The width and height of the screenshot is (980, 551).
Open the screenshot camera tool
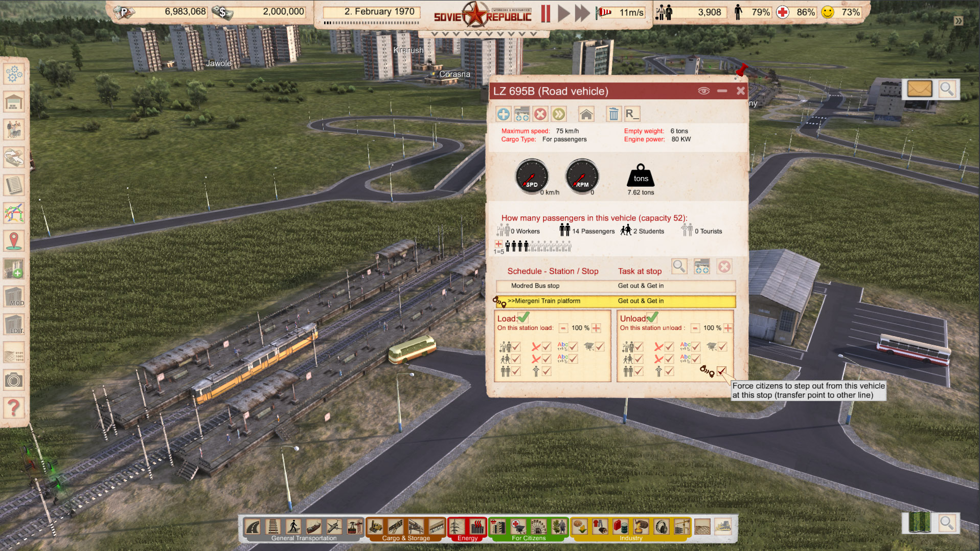(x=14, y=380)
